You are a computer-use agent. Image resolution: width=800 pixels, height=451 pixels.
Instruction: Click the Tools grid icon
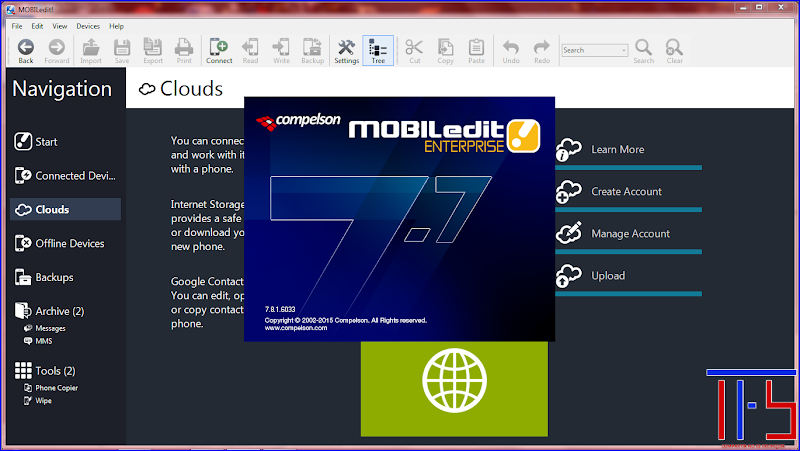point(23,370)
